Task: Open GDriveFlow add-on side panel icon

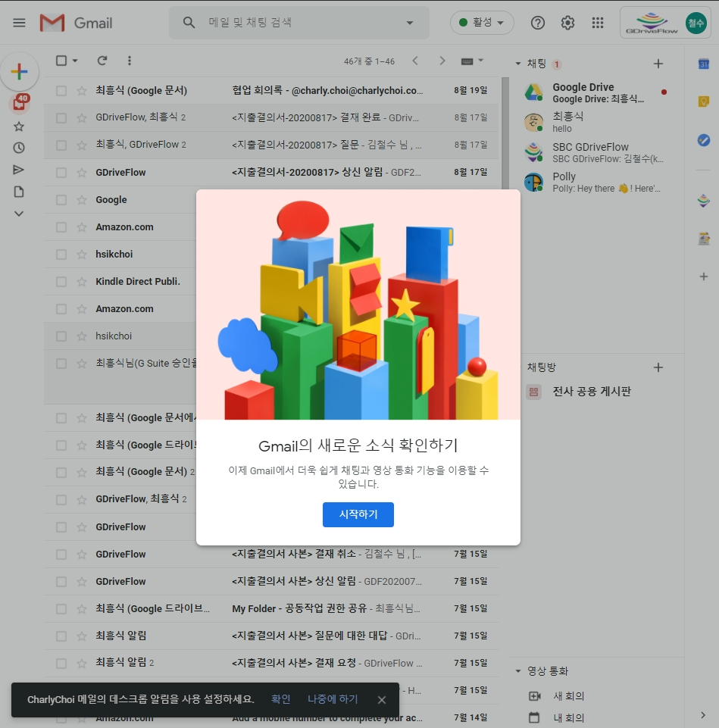Action: click(704, 201)
